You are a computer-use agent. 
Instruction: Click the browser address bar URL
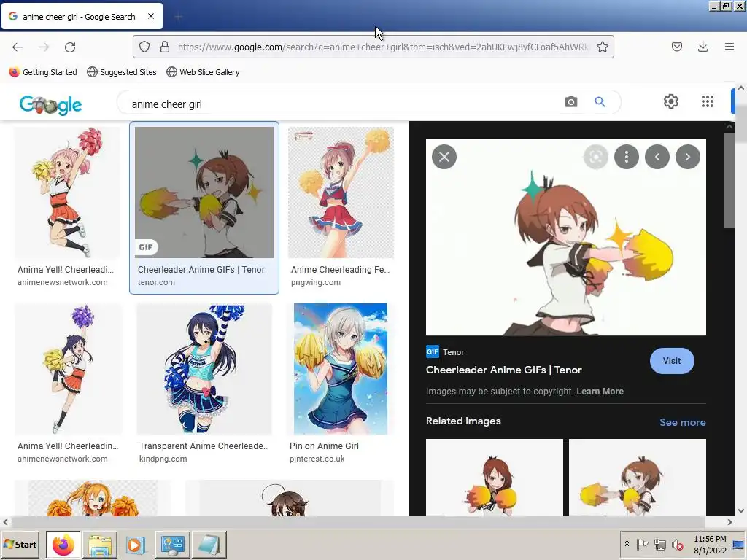pos(383,47)
